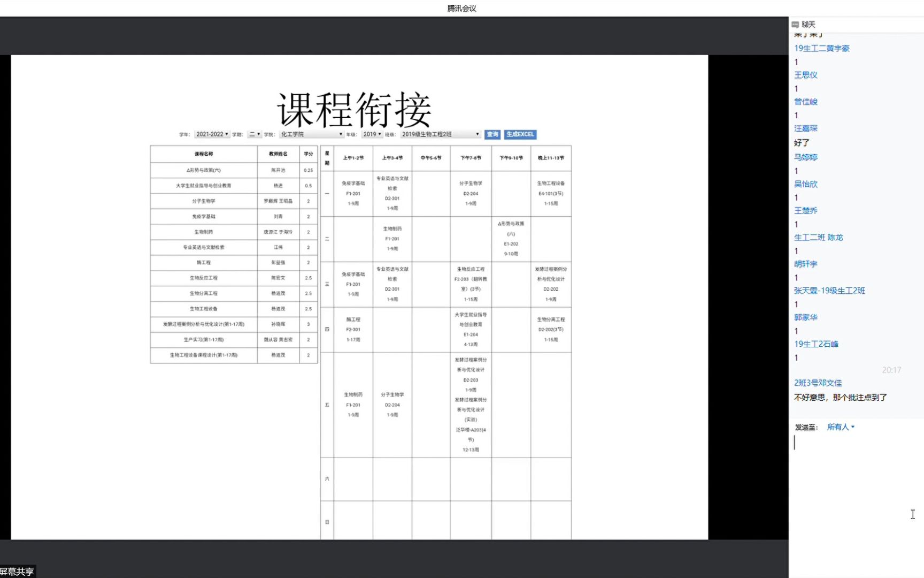
Task: Click teacher name 陈开池 in course list
Action: coord(278,170)
